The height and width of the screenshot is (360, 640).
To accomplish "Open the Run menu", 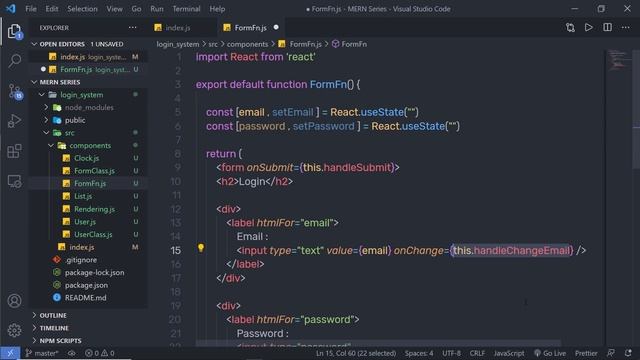I will coord(157,9).
